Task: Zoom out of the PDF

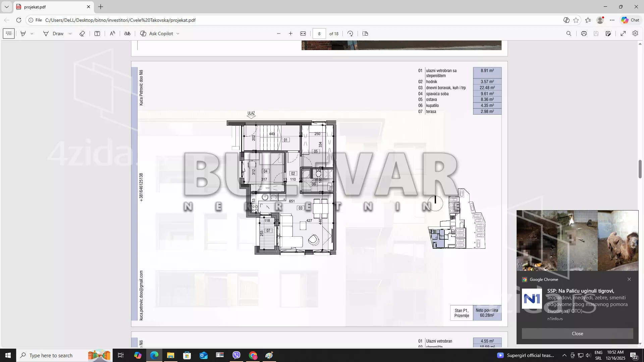Action: pos(278,34)
